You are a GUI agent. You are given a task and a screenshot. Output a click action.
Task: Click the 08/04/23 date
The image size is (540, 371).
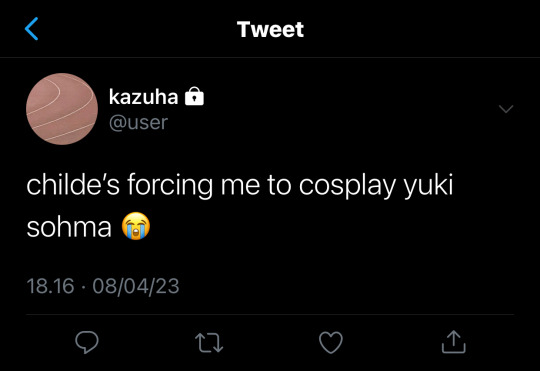[x=136, y=286]
